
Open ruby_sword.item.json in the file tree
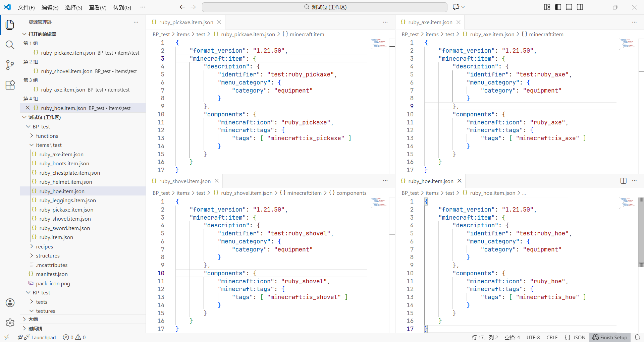pyautogui.click(x=64, y=228)
